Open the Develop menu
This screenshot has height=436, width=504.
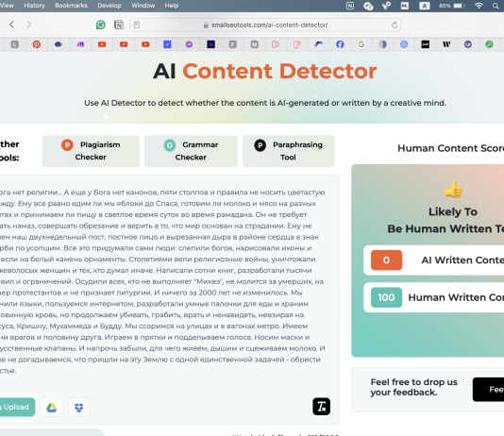click(109, 6)
